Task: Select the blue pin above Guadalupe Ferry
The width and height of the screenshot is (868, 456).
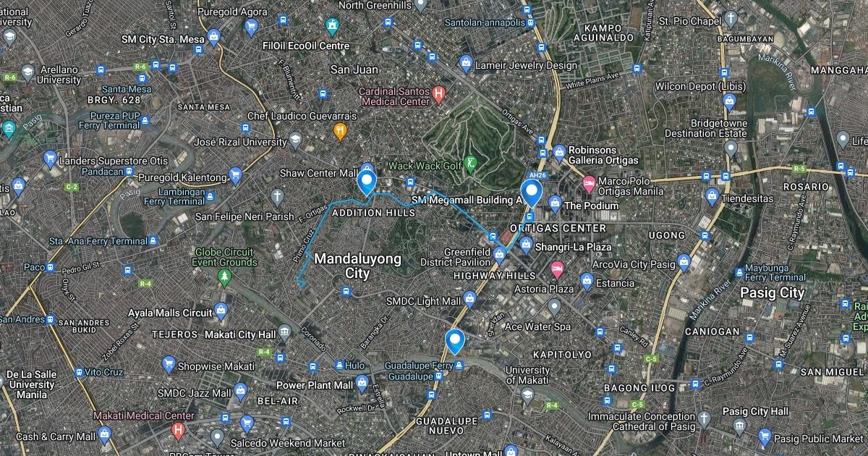Action: pyautogui.click(x=454, y=342)
